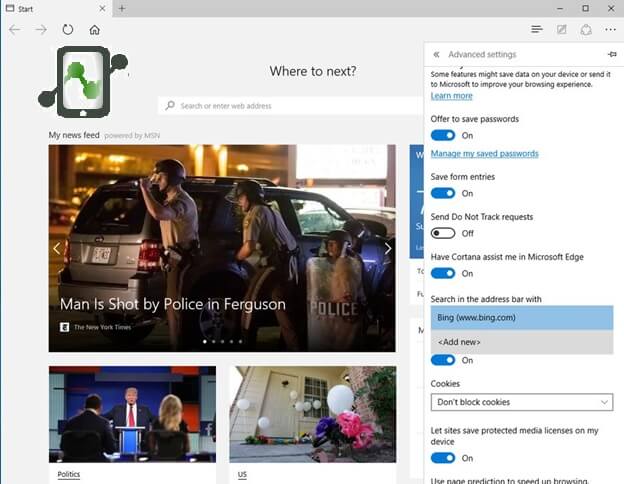Toggle the switch just above Cookies
The height and width of the screenshot is (484, 624).
click(443, 360)
